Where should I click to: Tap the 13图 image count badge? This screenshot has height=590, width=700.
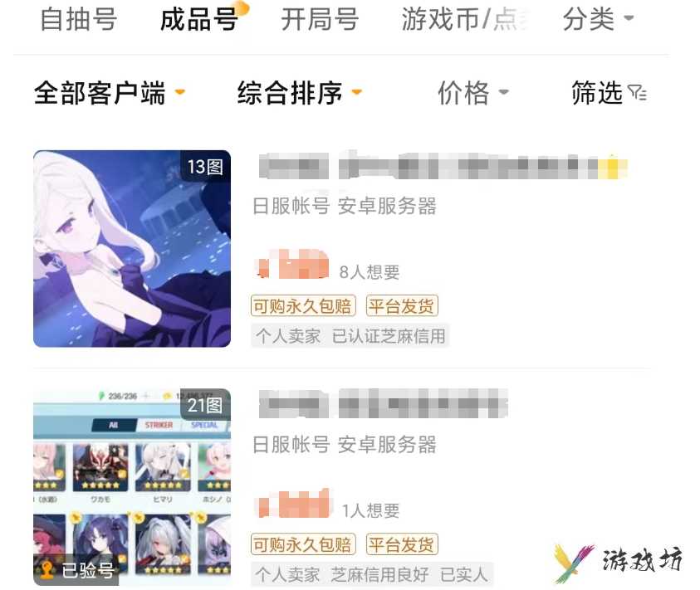[x=205, y=167]
